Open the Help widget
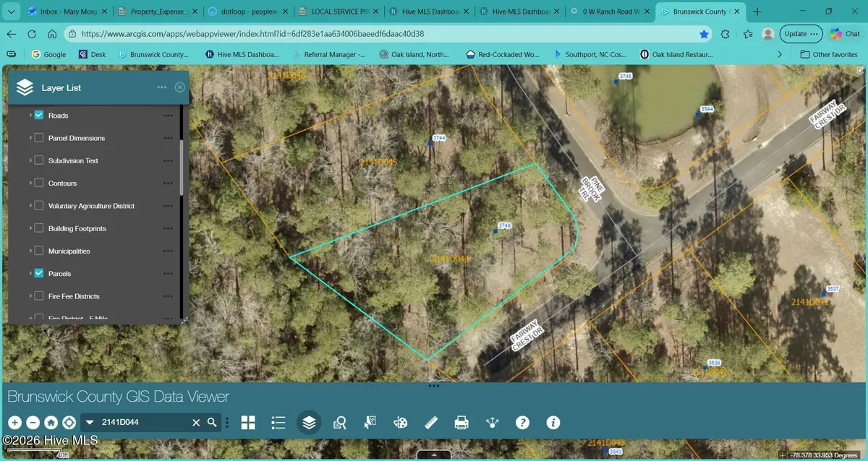The height and width of the screenshot is (461, 868). point(522,422)
